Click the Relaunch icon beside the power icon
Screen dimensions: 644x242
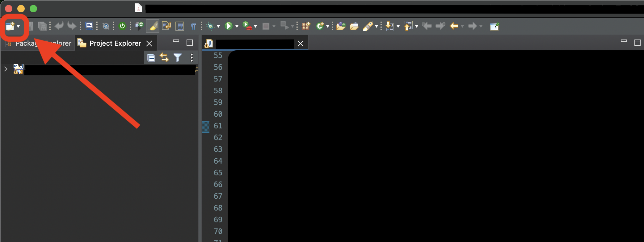tap(139, 26)
